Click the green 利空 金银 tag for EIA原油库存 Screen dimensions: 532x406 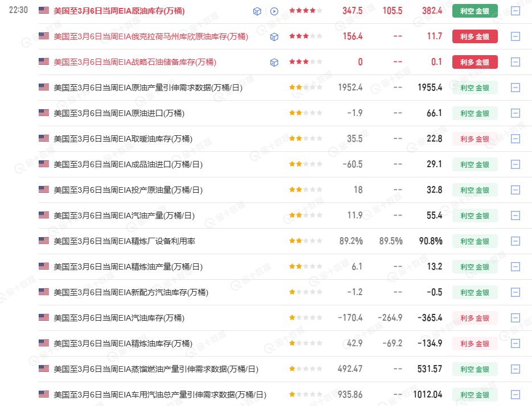click(x=475, y=11)
